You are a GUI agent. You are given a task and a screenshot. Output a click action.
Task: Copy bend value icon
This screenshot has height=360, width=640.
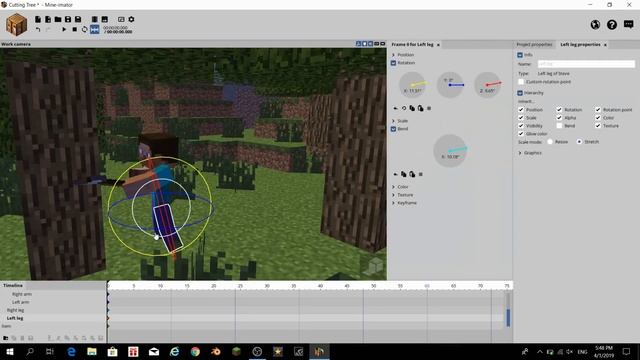point(404,174)
